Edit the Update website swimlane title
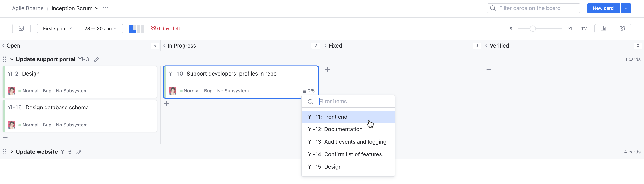The image size is (644, 184). [79, 152]
